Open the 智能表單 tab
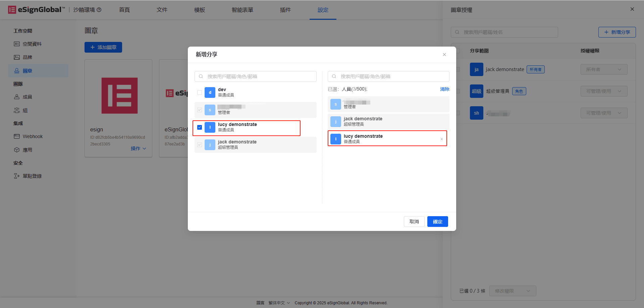644x308 pixels. [243, 10]
